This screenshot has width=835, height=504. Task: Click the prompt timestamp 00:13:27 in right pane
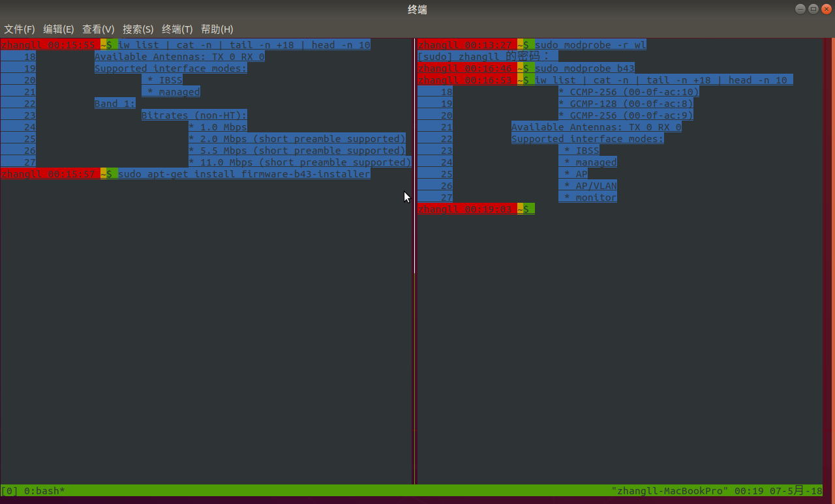point(488,45)
